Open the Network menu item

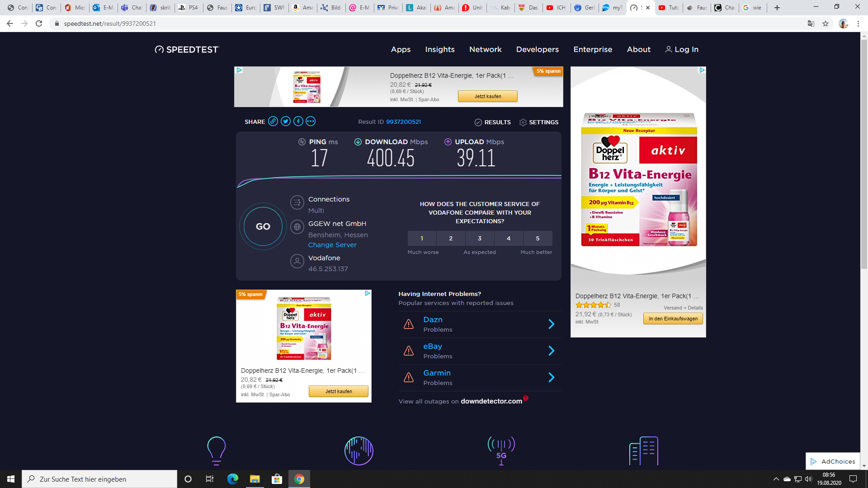click(485, 49)
